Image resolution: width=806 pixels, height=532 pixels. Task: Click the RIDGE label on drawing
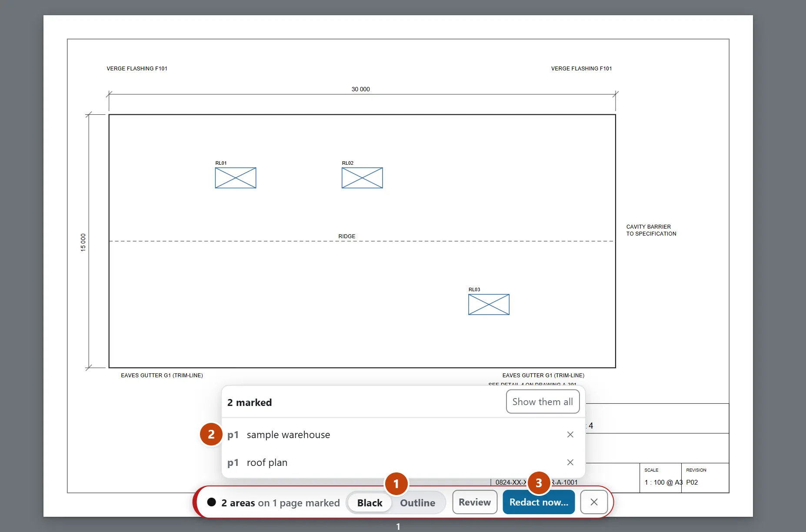point(347,236)
